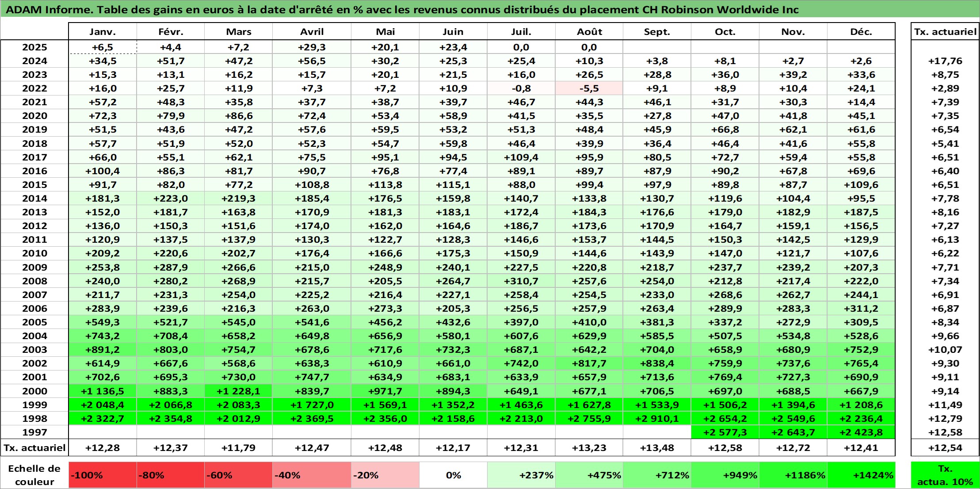This screenshot has width=980, height=489.
Task: Click the ADAM Informe title banner
Action: pos(490,9)
